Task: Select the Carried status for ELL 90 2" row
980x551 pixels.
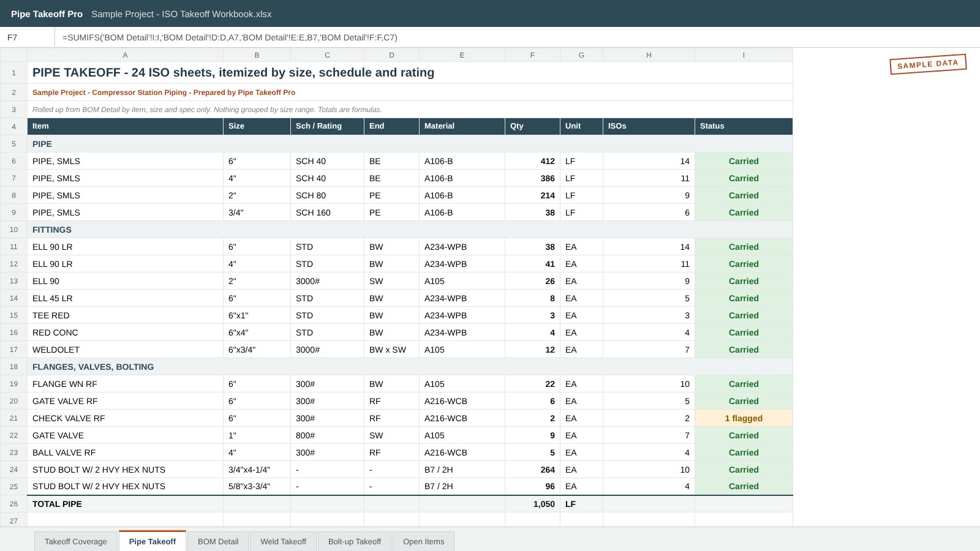Action: coord(744,281)
